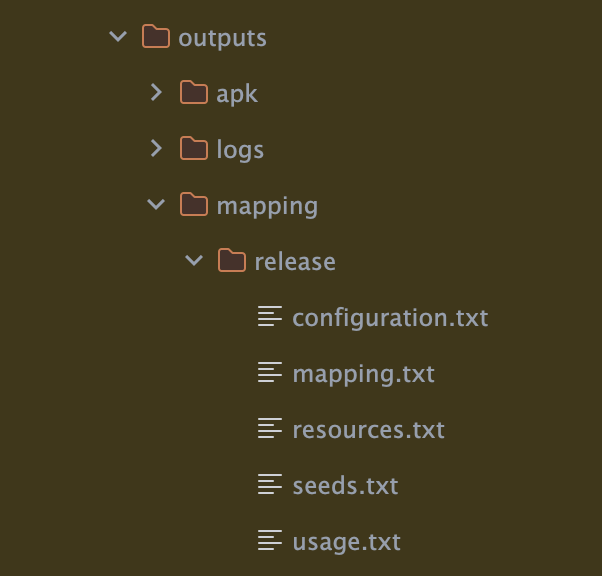Collapse the release folder chevron
Screen dimensions: 602x576
coord(194,261)
